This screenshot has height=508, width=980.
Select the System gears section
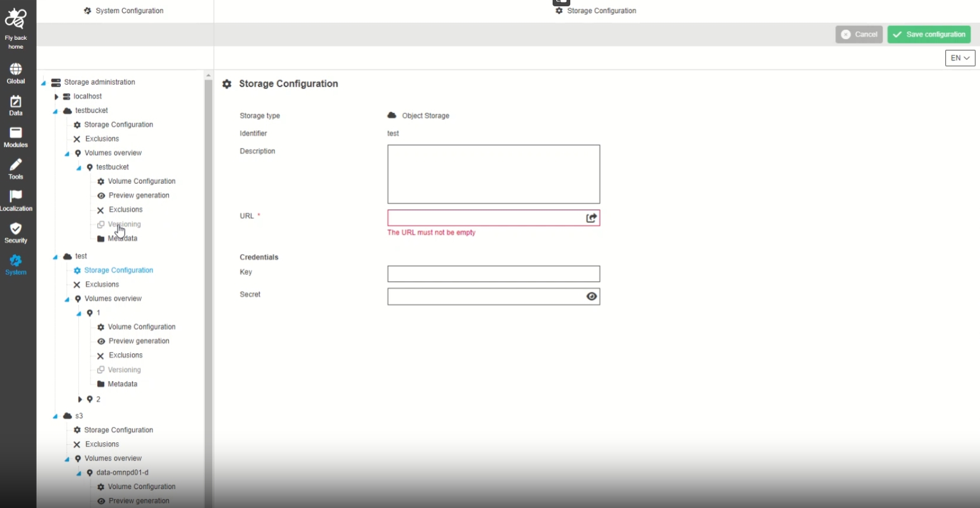pos(16,265)
